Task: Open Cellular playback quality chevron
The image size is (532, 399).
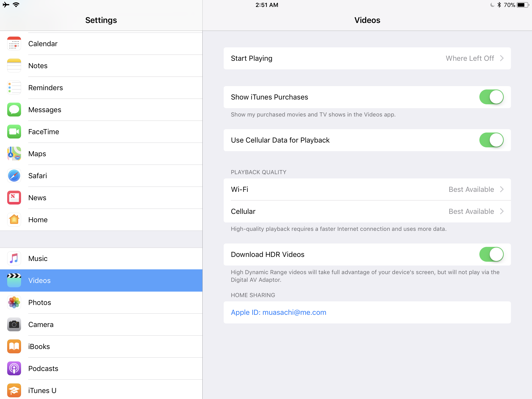Action: (x=502, y=211)
